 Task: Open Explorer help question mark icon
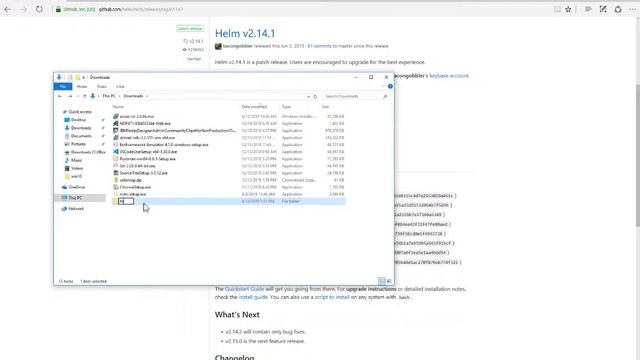point(390,87)
